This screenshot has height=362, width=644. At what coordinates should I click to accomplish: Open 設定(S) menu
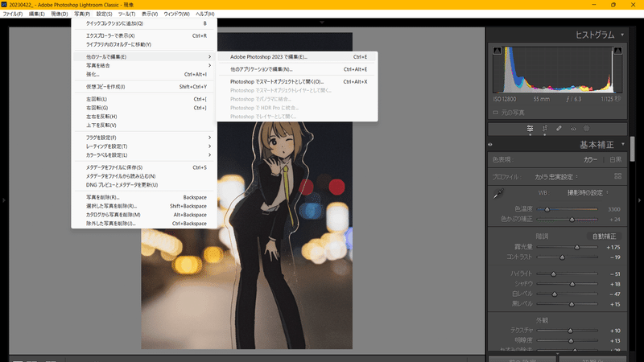tap(105, 14)
